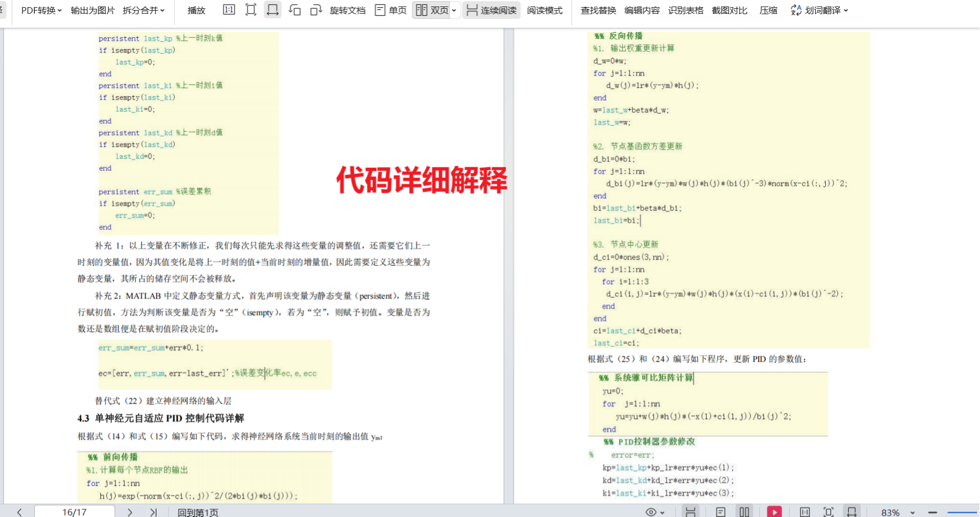Rotate the page clockwise with the icon
Screen dimensions: 980x517
click(316, 10)
